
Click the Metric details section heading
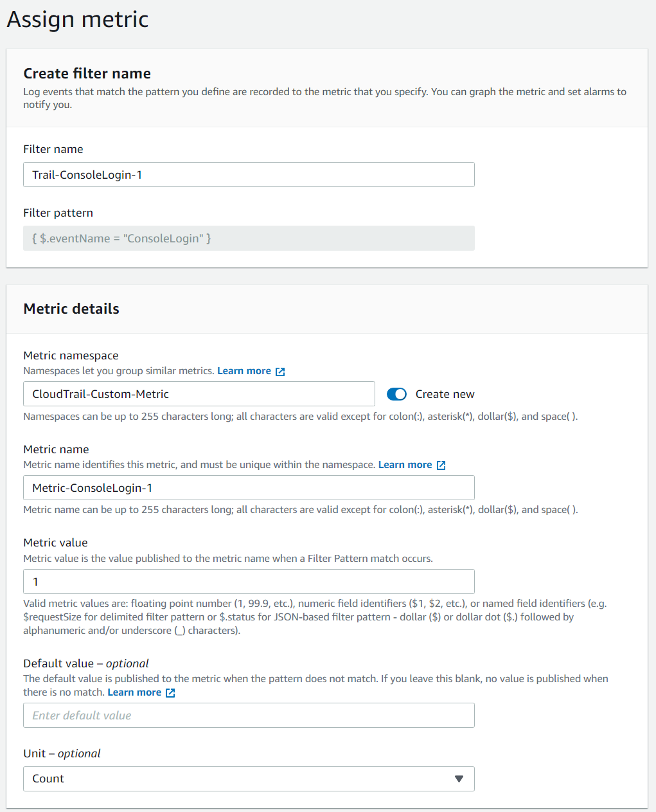(x=71, y=309)
